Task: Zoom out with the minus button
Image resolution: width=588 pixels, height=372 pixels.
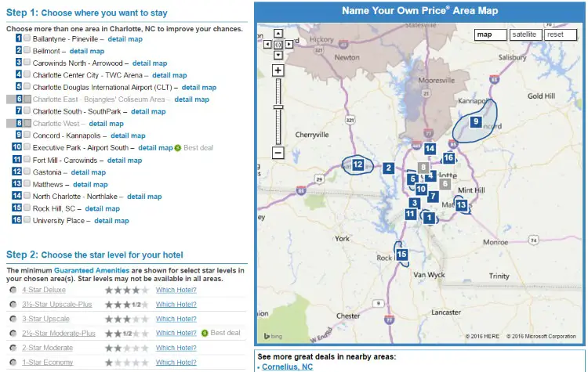Action: [278, 153]
